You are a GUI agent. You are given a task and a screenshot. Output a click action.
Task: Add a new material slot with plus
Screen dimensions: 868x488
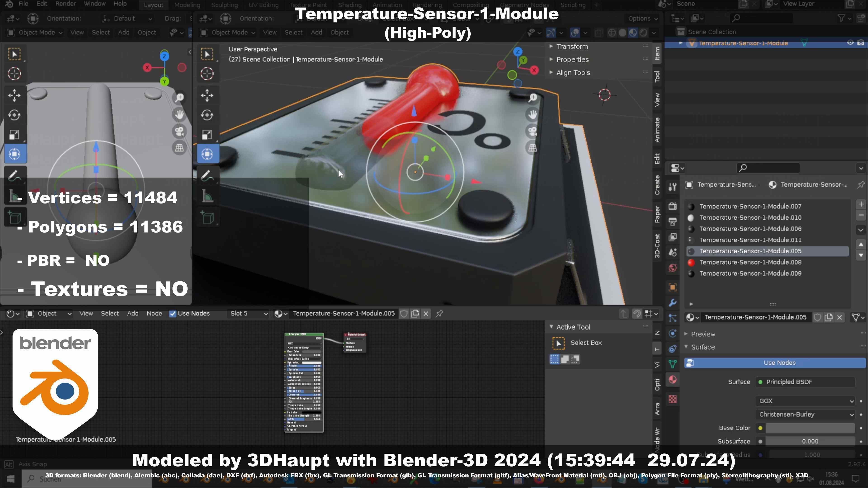point(861,204)
